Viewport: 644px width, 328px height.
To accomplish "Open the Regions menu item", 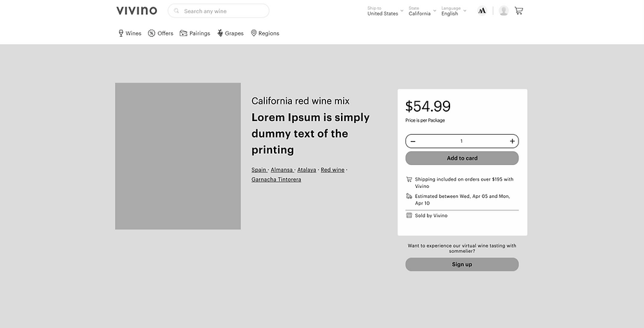I will click(x=265, y=34).
